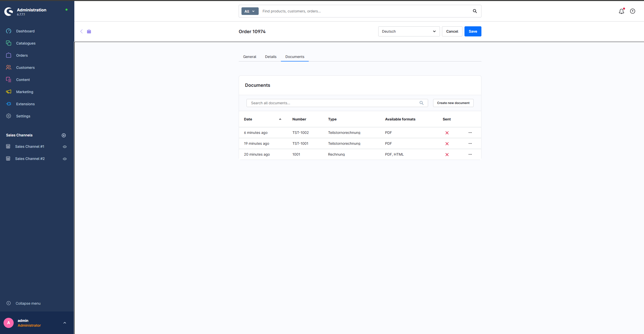Collapse the sidebar menu
The width and height of the screenshot is (644, 334).
pos(28,303)
